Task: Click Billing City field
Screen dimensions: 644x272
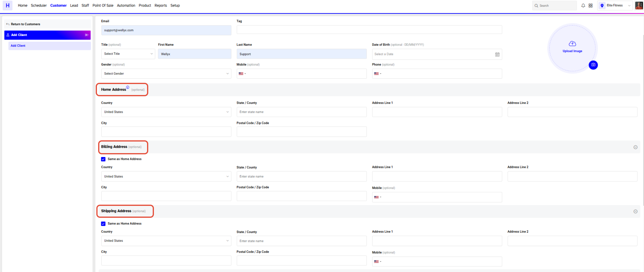Action: click(166, 196)
